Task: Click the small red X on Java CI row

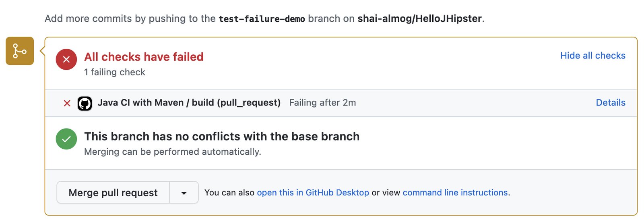Action: coord(67,103)
